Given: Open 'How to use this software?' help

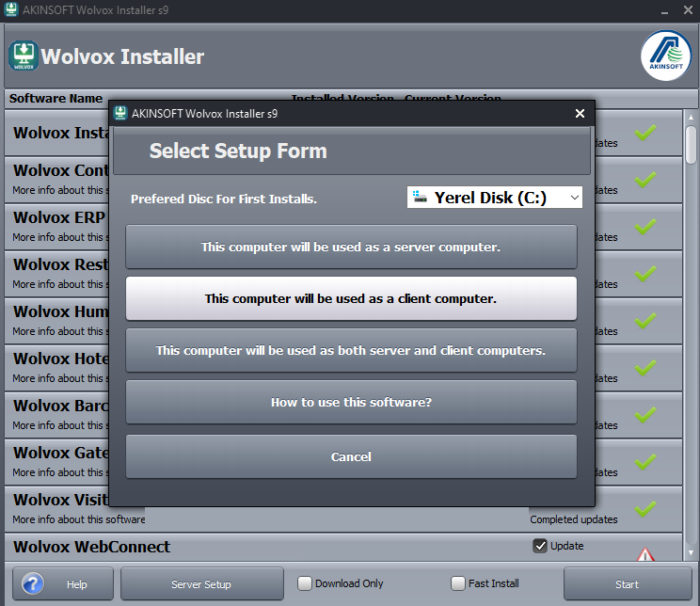Looking at the screenshot, I should click(351, 402).
